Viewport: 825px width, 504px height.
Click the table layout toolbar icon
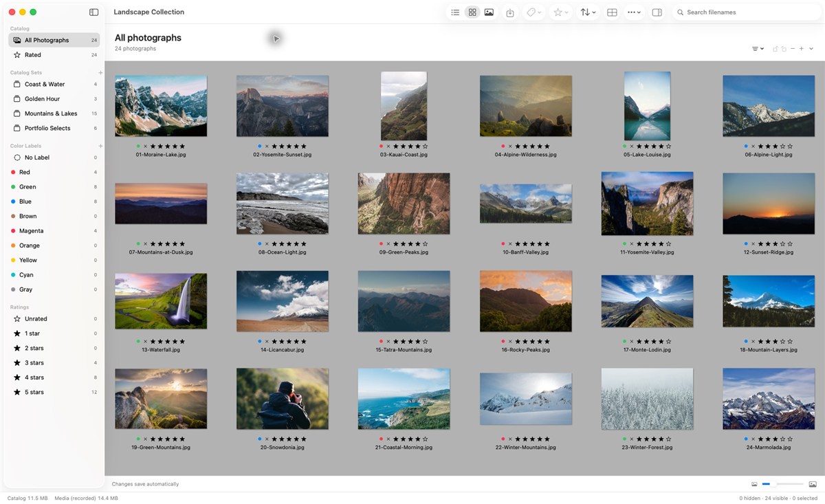(x=612, y=12)
